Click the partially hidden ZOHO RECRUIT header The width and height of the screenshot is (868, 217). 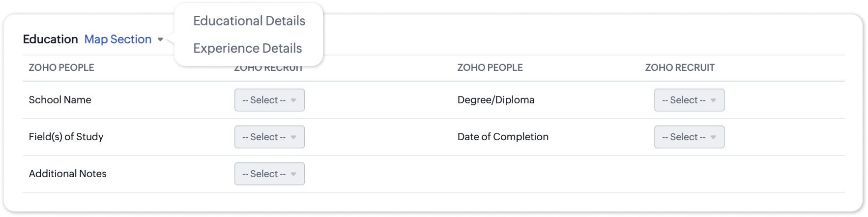pos(268,69)
